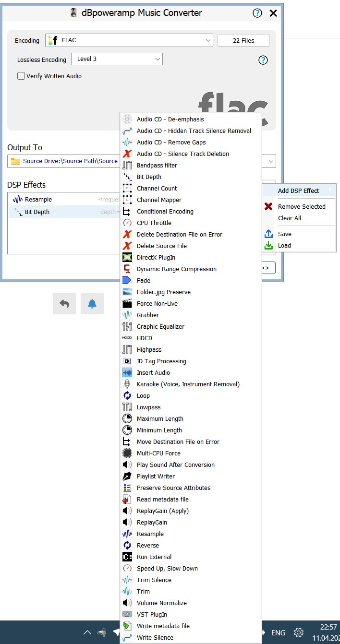
Task: Click the Write metadata file icon
Action: pyautogui.click(x=127, y=626)
